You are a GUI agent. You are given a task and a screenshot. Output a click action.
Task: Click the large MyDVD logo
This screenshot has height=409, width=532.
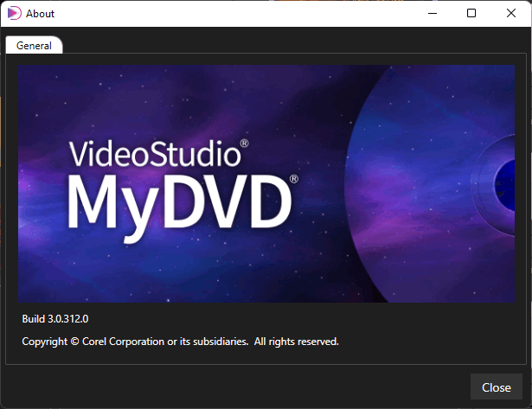click(x=177, y=202)
